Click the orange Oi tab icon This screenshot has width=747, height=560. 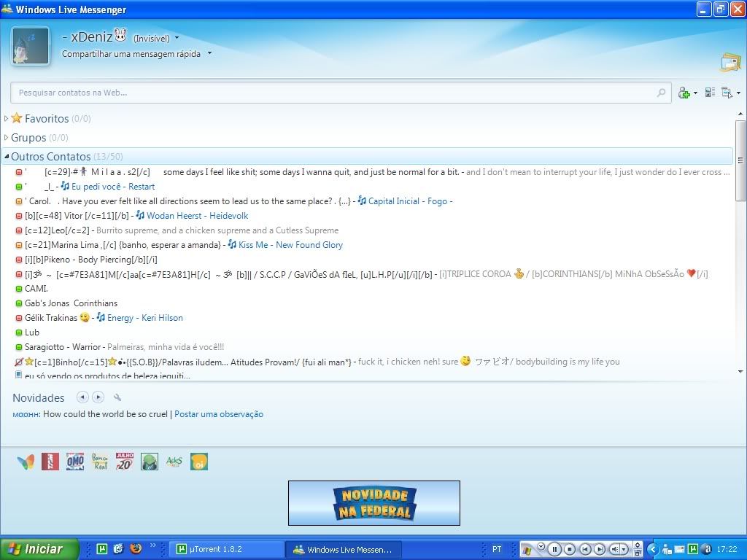199,462
